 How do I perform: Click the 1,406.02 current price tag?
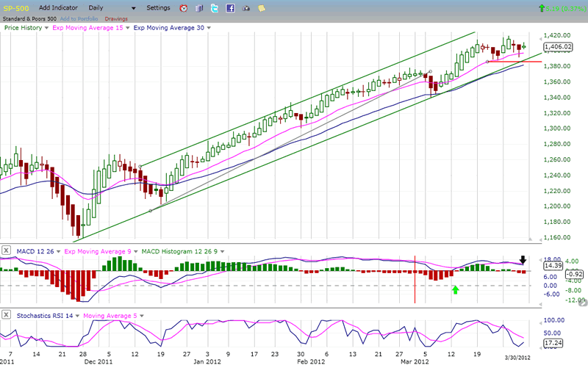coord(558,47)
